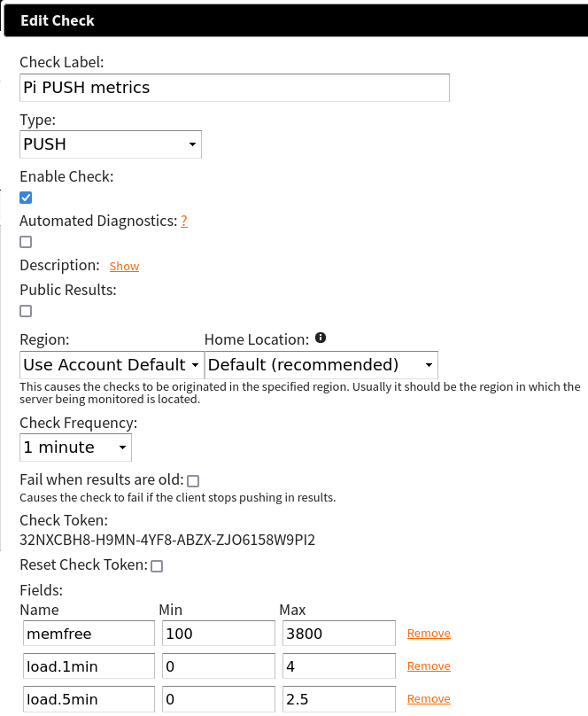Check the Reset Check Token box
The width and height of the screenshot is (588, 716).
(157, 566)
